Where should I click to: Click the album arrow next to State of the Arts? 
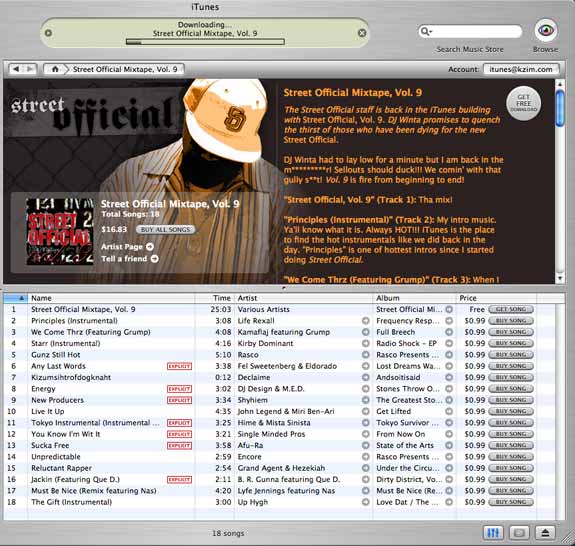pyautogui.click(x=449, y=446)
